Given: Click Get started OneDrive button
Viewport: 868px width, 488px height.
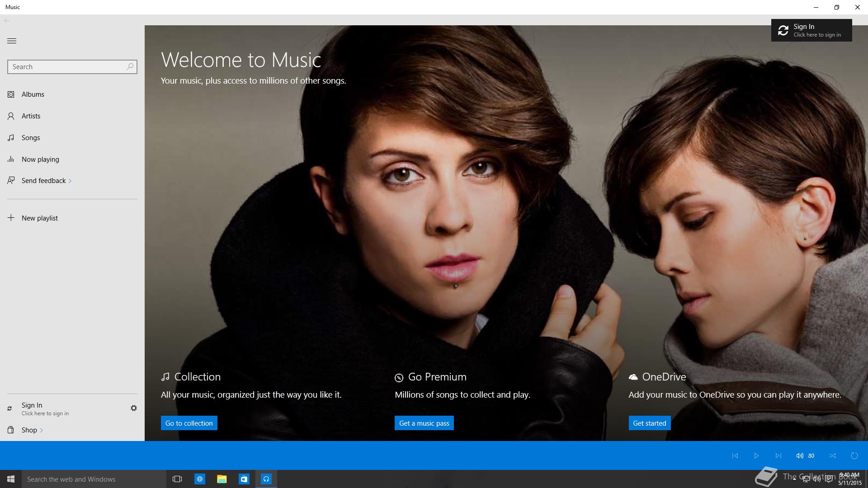Looking at the screenshot, I should (650, 423).
